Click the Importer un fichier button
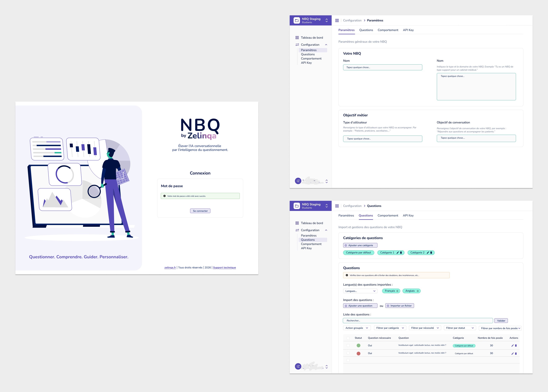This screenshot has width=548, height=392. tap(400, 306)
